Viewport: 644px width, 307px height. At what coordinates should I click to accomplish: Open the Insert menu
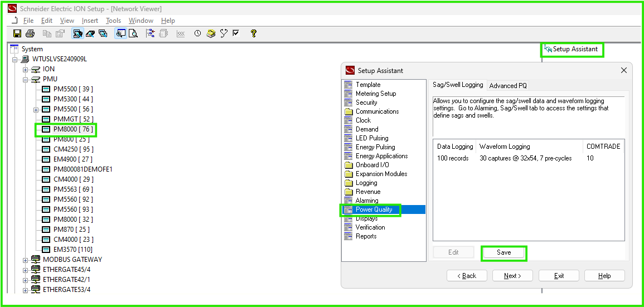(x=90, y=21)
